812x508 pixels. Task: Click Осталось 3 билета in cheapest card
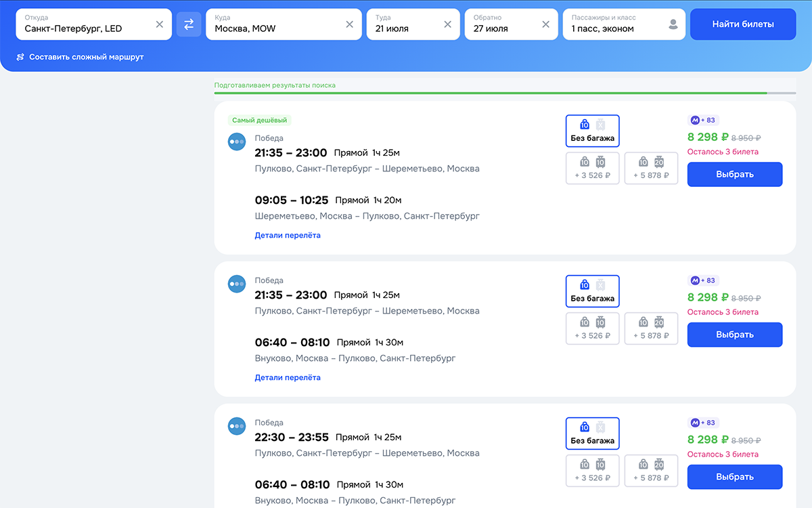pos(723,152)
